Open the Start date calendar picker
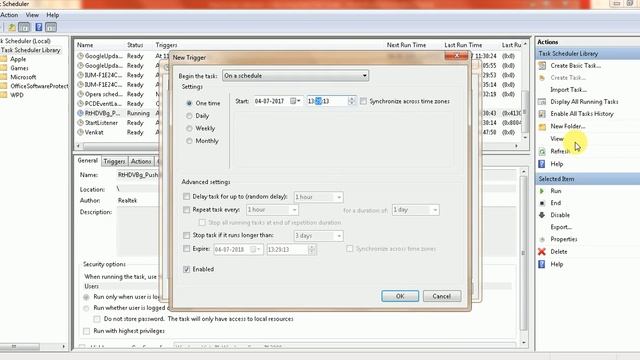 click(x=295, y=101)
